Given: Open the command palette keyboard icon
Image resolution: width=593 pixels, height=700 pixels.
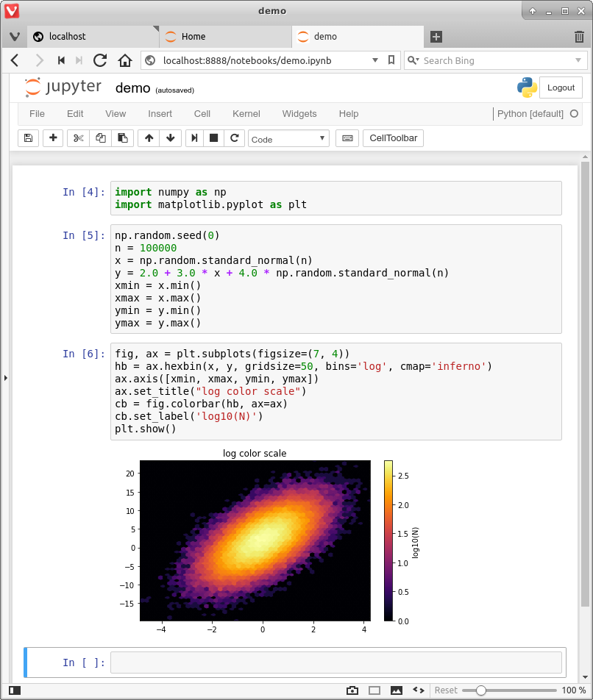Looking at the screenshot, I should click(347, 138).
